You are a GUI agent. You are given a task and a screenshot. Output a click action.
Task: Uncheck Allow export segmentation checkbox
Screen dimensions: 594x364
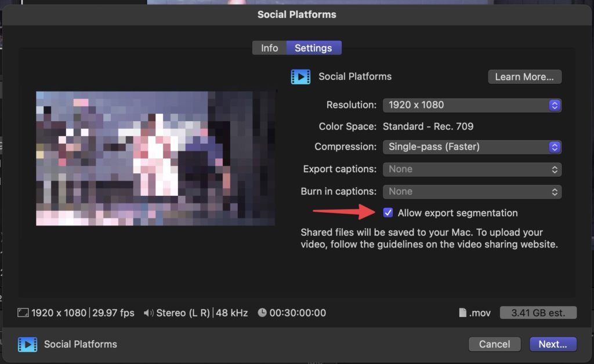(388, 213)
